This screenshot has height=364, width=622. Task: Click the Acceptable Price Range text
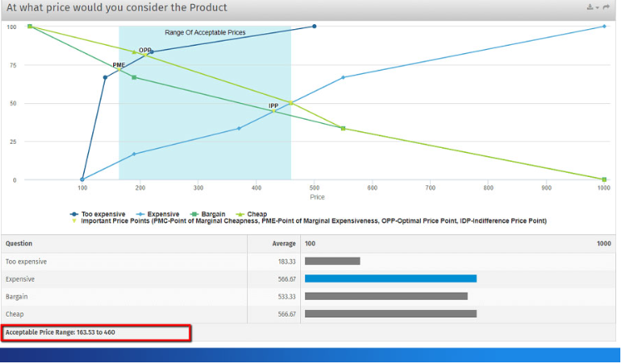[60, 332]
